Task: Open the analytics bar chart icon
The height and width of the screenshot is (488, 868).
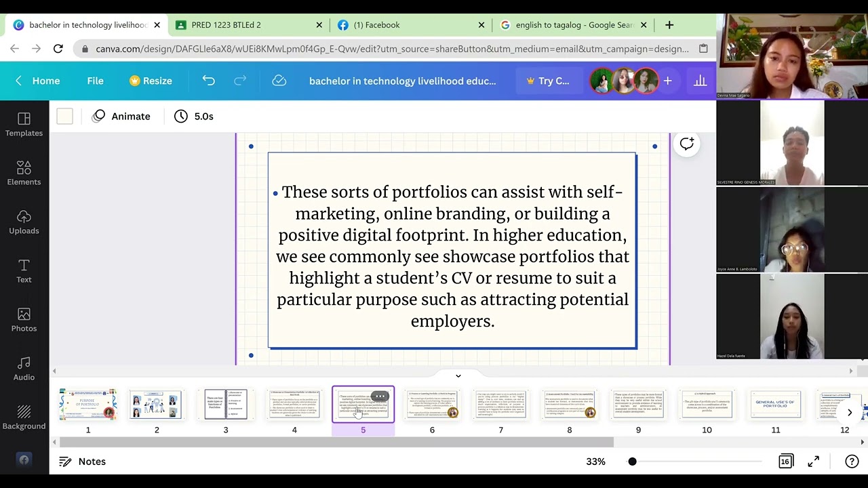Action: (700, 81)
